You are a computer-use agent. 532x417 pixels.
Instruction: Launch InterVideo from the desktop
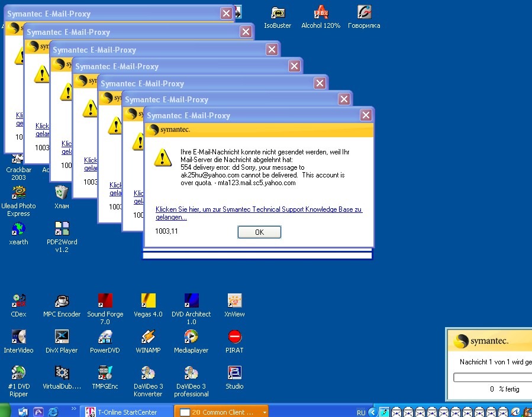coord(18,342)
